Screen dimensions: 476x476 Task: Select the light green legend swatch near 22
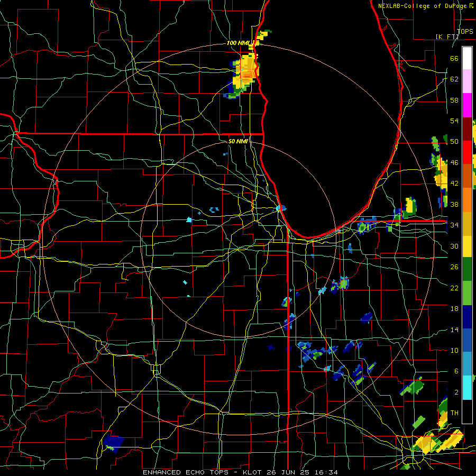click(467, 293)
